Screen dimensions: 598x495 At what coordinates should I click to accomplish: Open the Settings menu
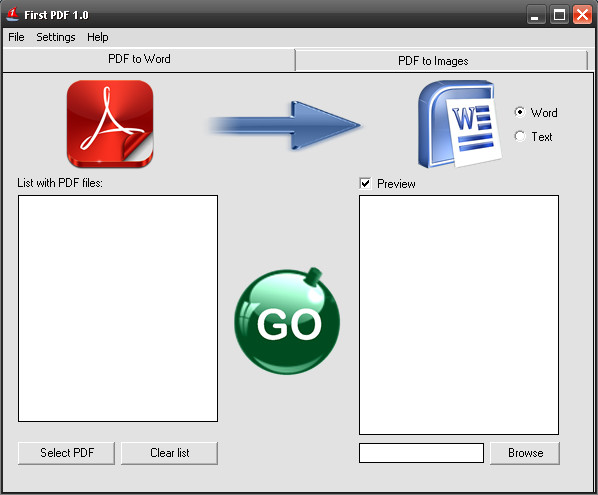tap(56, 37)
